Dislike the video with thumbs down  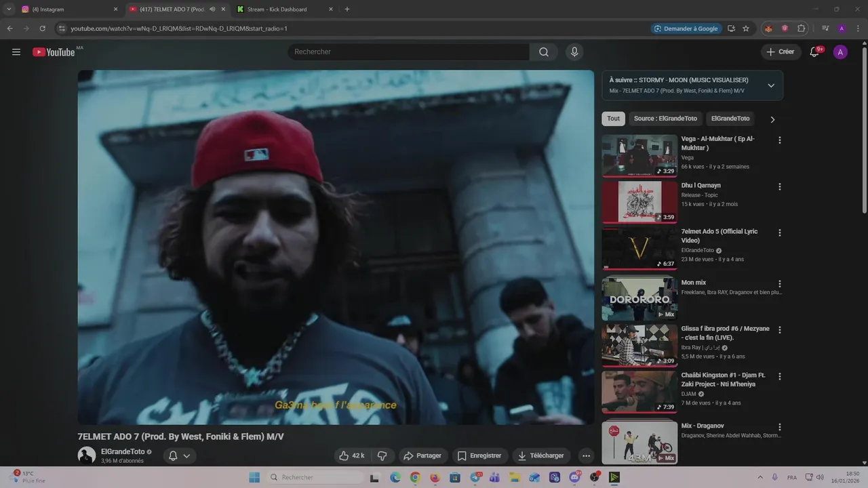click(x=382, y=455)
